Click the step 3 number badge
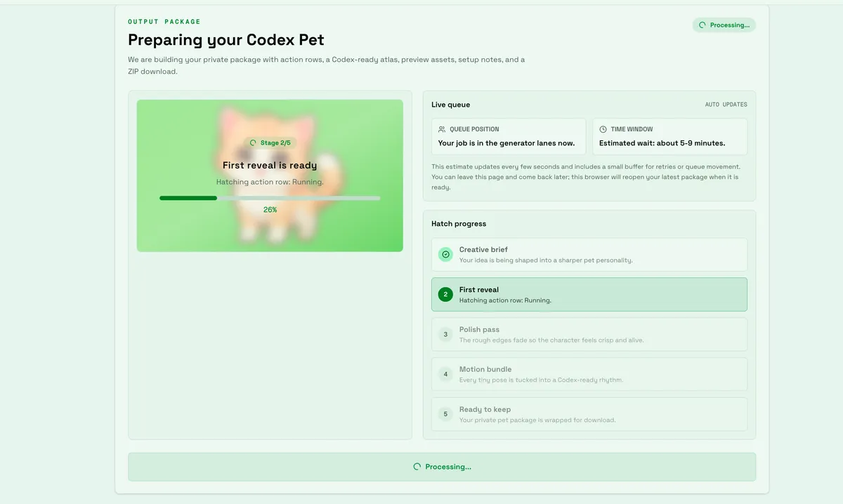 pos(445,334)
